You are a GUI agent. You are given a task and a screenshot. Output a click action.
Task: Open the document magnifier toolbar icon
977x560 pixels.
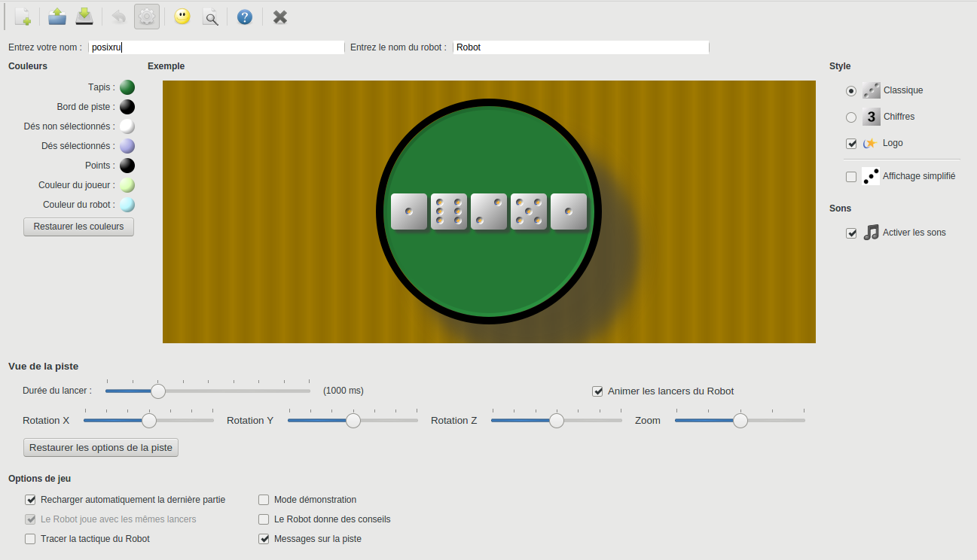point(212,17)
